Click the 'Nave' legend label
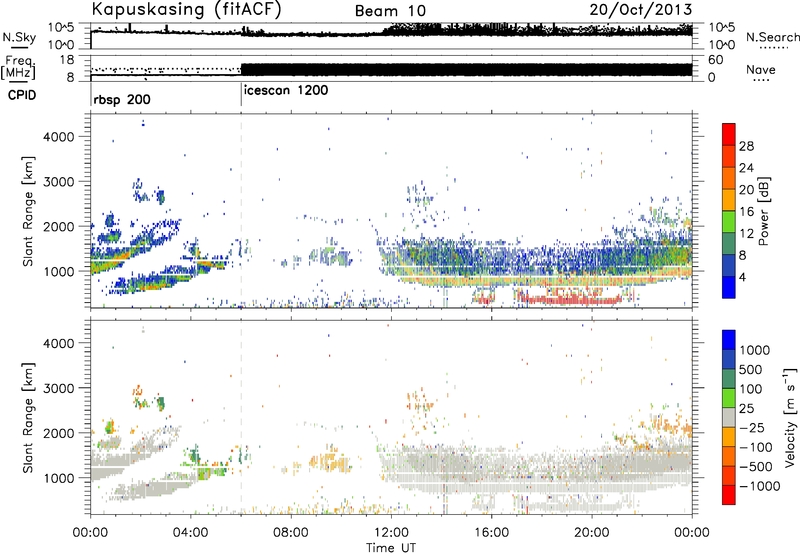The height and width of the screenshot is (554, 800). coord(761,69)
